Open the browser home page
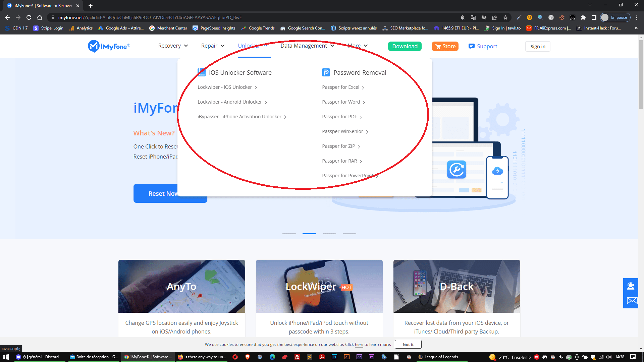 pos(40,17)
